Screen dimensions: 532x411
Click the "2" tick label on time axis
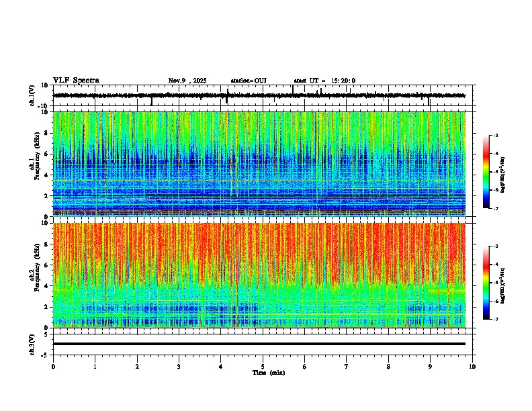coord(137,367)
